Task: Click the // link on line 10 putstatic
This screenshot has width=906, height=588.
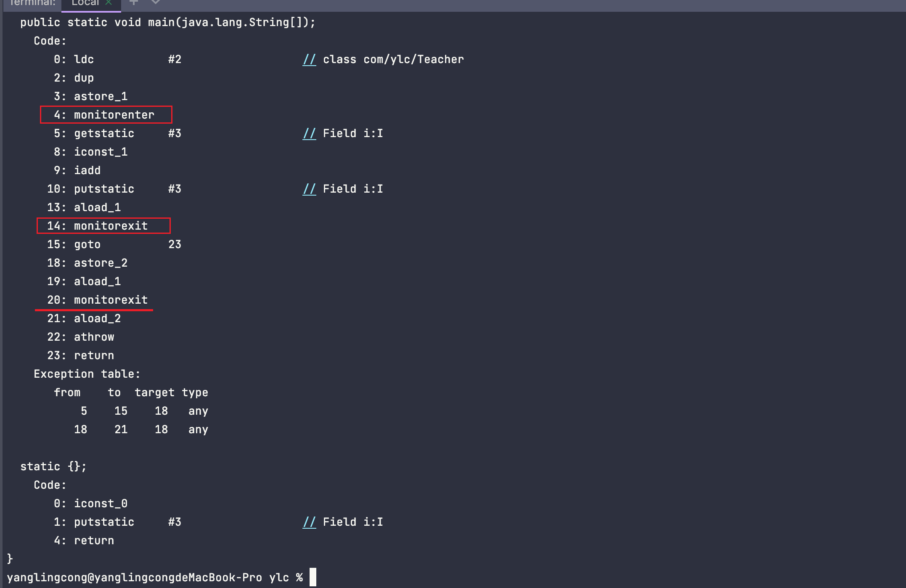Action: pos(309,189)
